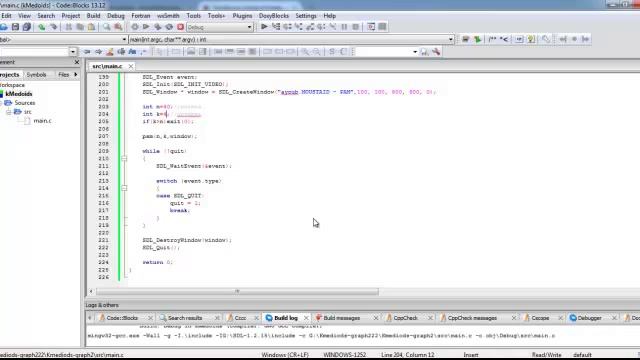Click the Save file toolbar icon
The width and height of the screenshot is (640, 360).
point(15,27)
